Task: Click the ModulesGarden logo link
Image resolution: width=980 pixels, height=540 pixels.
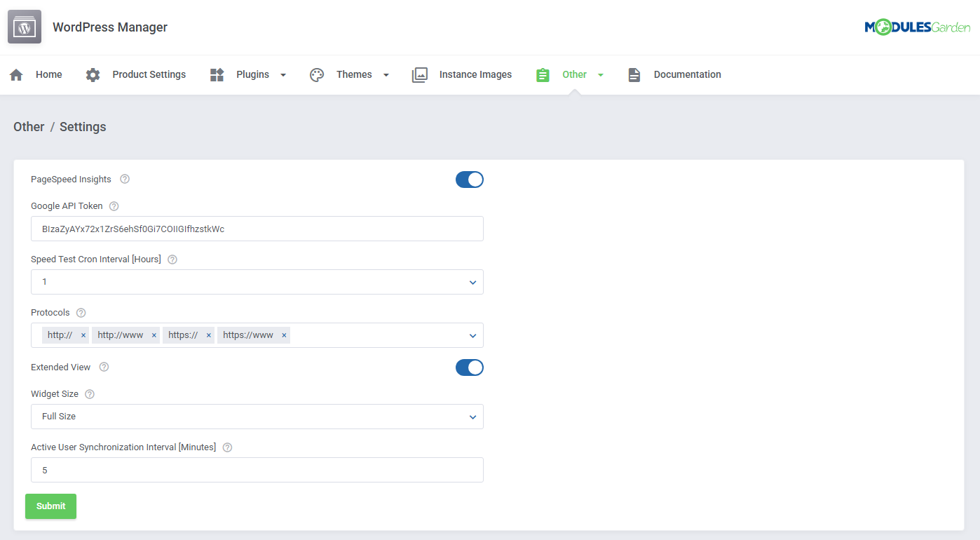Action: tap(918, 26)
